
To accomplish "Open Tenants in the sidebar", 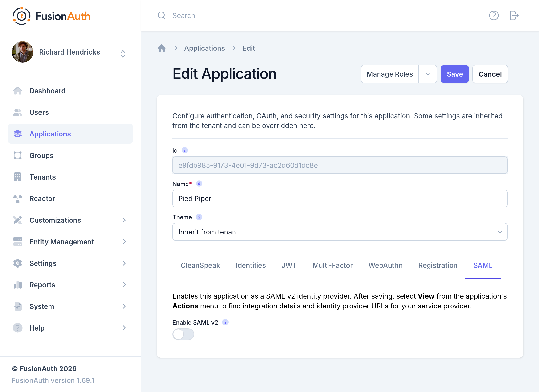I will click(70, 177).
